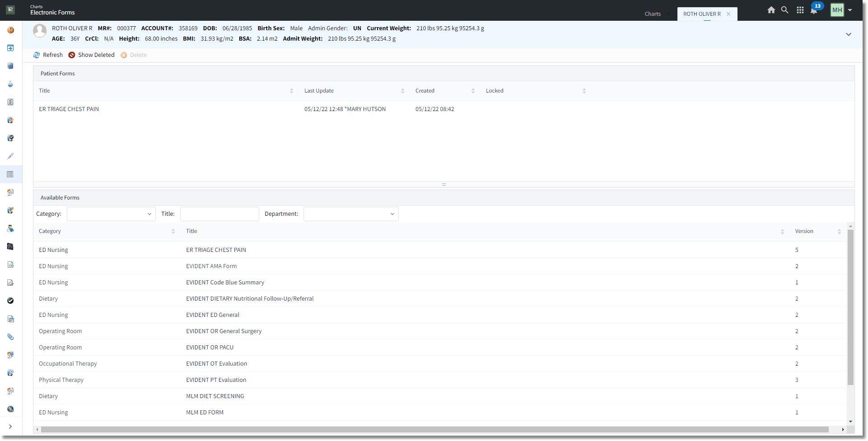Click the horizontal scrollbar at bottom
The image size is (868, 441).
click(434, 430)
